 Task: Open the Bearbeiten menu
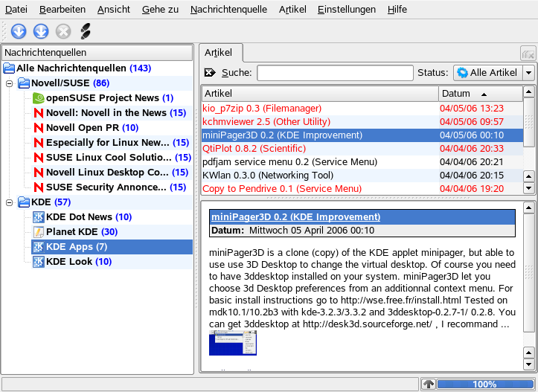63,9
